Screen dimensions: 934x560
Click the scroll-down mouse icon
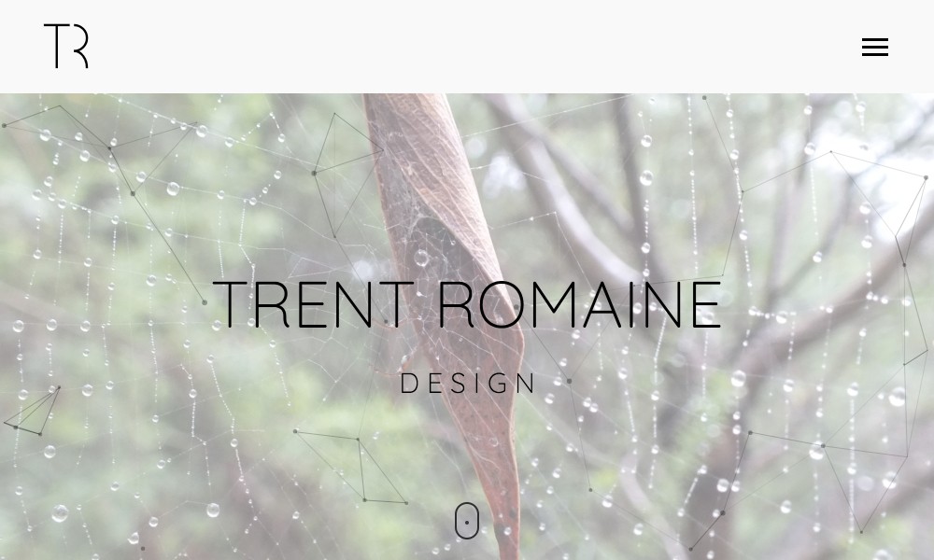point(467,521)
